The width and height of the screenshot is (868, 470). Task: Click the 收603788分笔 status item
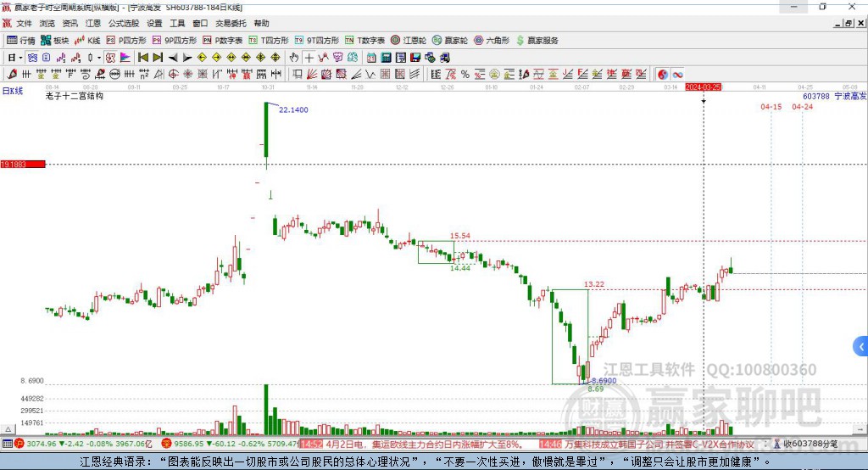tap(805, 444)
